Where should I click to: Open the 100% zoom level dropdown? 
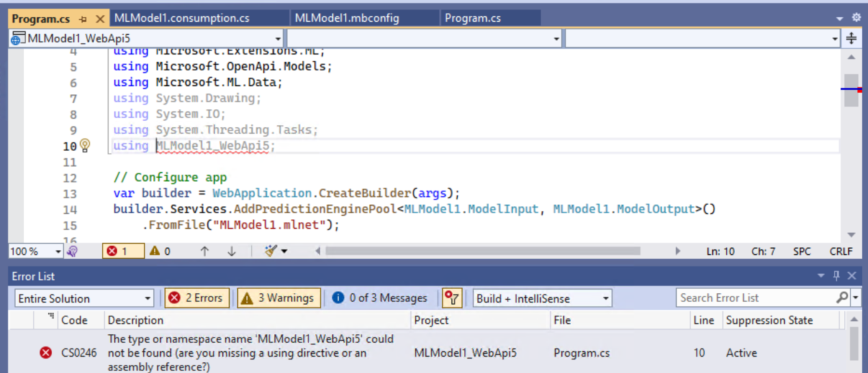coord(34,251)
